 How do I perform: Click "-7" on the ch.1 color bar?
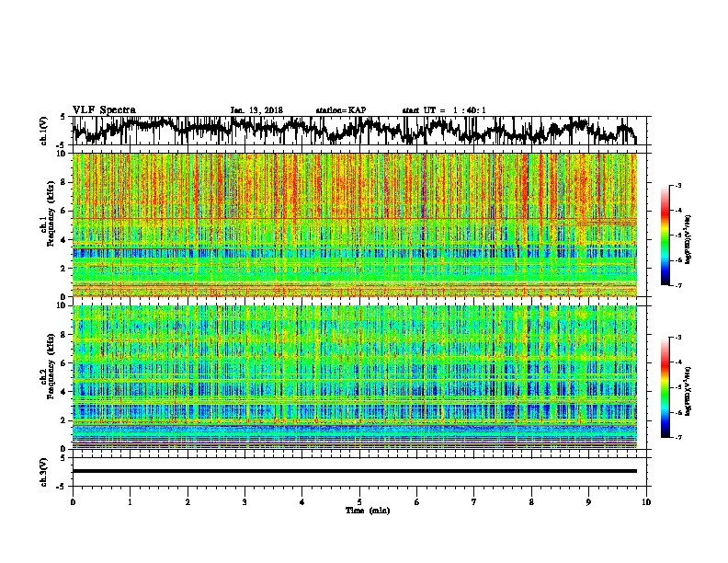pyautogui.click(x=677, y=285)
